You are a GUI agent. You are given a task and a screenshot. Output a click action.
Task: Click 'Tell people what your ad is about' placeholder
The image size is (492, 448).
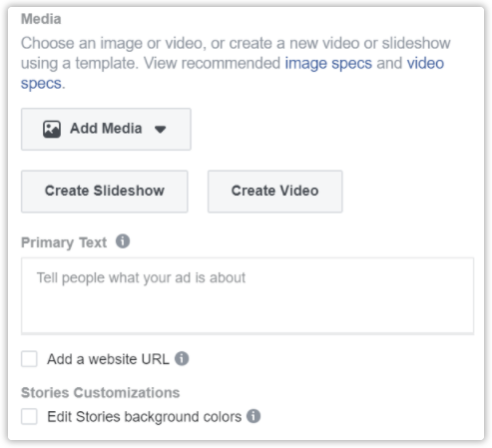[x=141, y=277]
